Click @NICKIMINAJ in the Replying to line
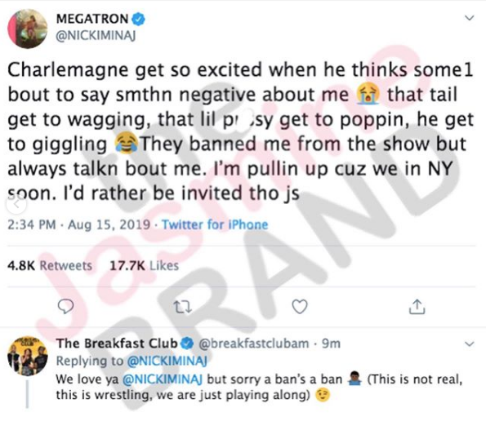Screen dimensions: 486x448 point(167,361)
